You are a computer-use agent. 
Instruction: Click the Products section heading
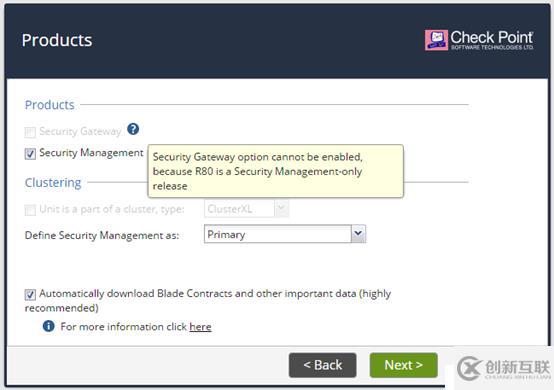click(49, 105)
